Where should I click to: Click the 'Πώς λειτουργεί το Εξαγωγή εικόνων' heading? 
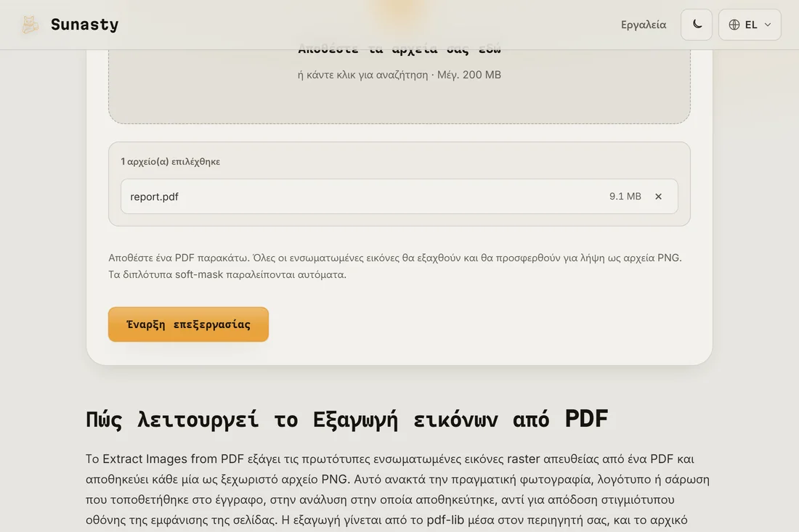346,419
